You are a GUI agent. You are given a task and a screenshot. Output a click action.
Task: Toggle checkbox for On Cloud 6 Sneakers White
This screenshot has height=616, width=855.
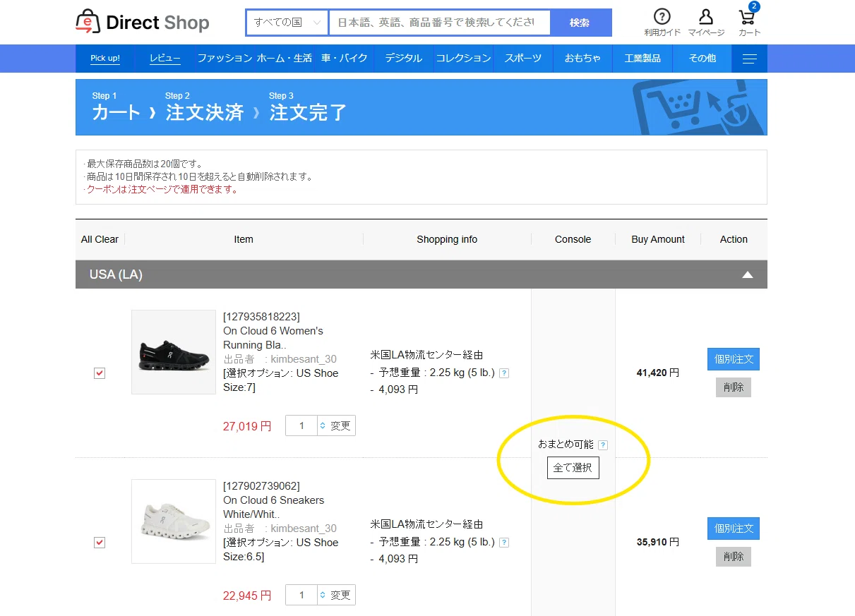(x=100, y=543)
